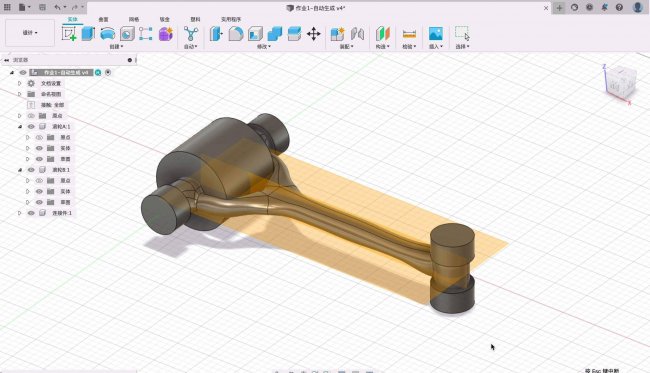Switch to the 钣金 tab
650x373 pixels.
click(x=165, y=19)
